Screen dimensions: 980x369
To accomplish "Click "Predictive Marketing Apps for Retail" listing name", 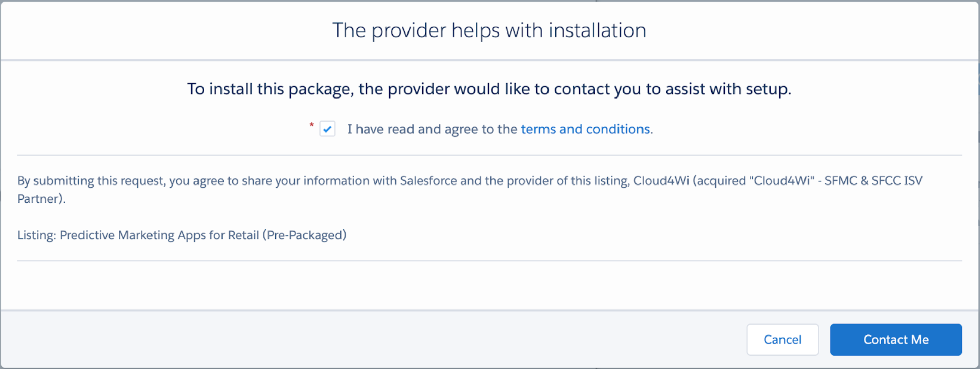I will click(x=159, y=235).
